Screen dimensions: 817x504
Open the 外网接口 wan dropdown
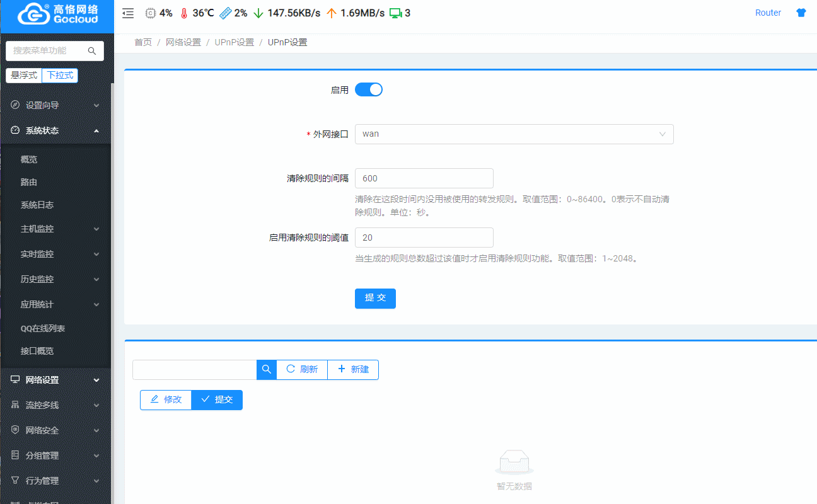tap(514, 134)
